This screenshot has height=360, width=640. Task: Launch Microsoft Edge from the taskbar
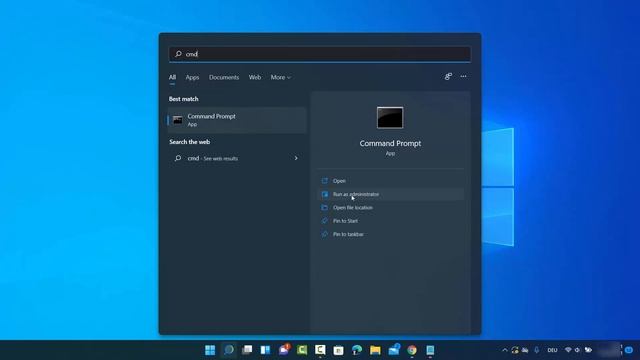pos(357,350)
